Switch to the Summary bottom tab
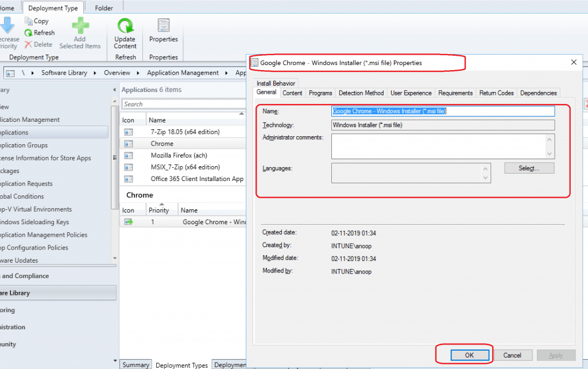The width and height of the screenshot is (588, 369). point(136,365)
